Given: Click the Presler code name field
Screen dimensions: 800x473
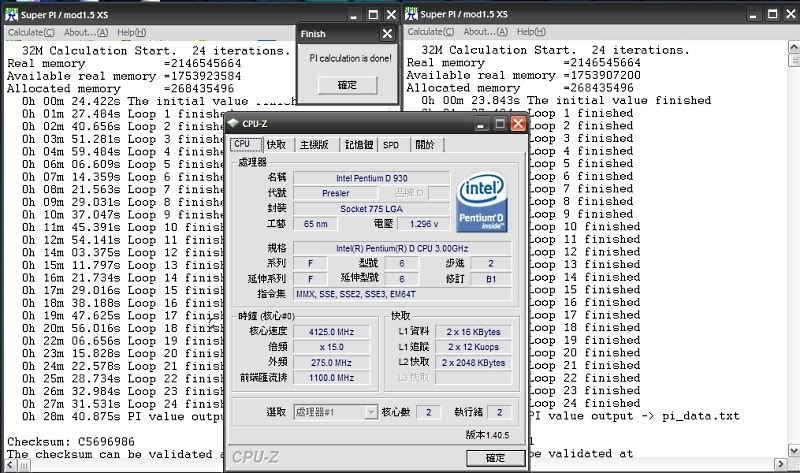Looking at the screenshot, I should point(336,193).
